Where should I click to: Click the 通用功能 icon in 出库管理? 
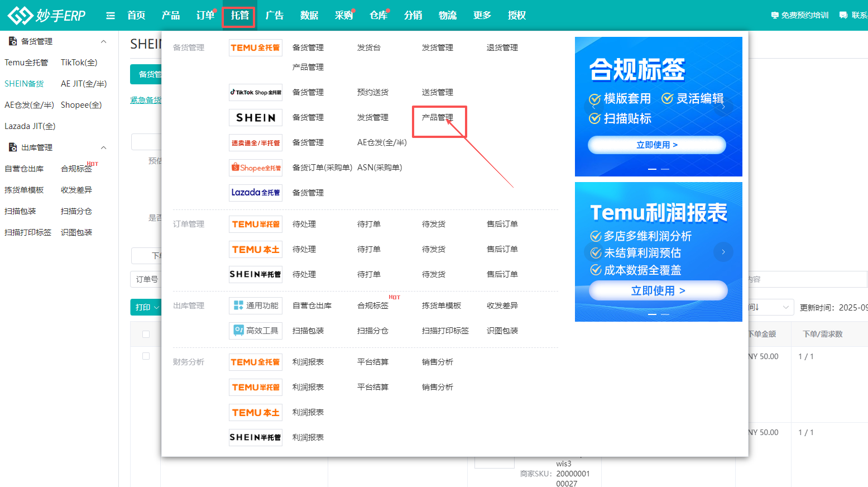click(x=256, y=305)
